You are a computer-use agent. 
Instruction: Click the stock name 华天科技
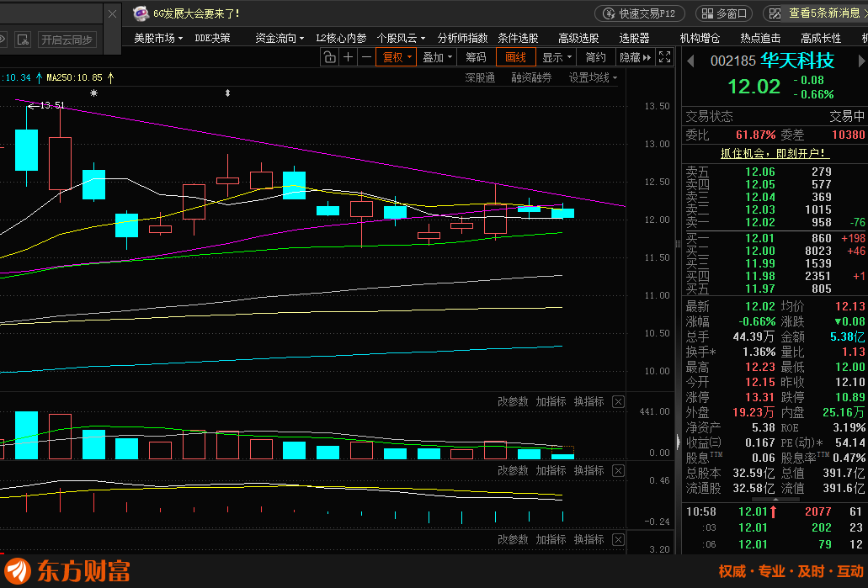coord(797,61)
